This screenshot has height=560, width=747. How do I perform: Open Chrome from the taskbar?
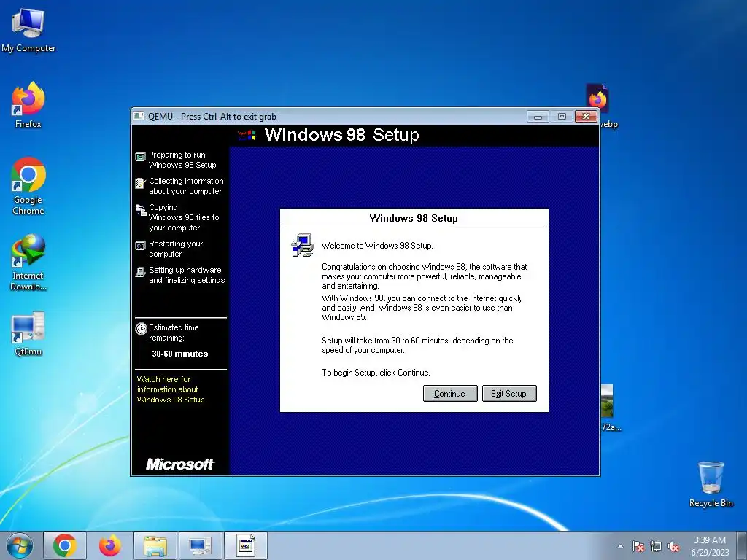coord(65,545)
